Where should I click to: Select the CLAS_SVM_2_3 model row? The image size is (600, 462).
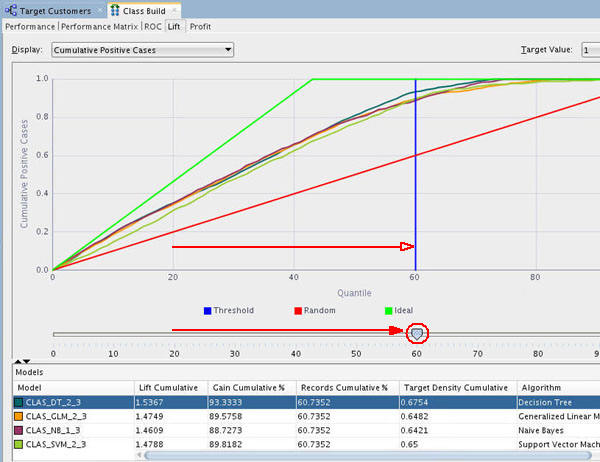[x=307, y=444]
